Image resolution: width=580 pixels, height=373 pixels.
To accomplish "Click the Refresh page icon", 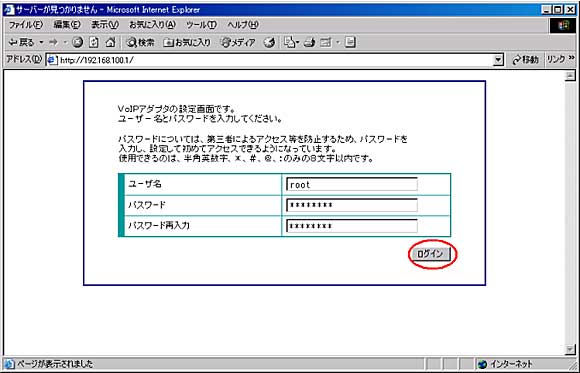I will [94, 43].
